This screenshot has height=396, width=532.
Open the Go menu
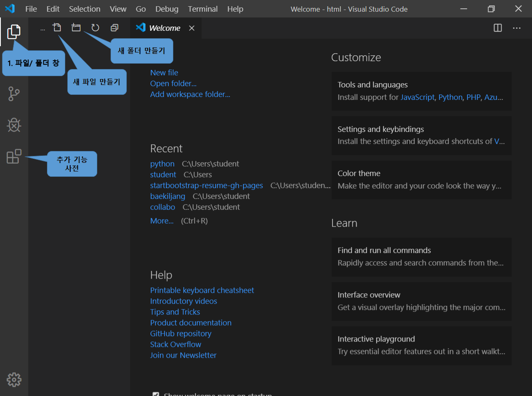pyautogui.click(x=141, y=9)
